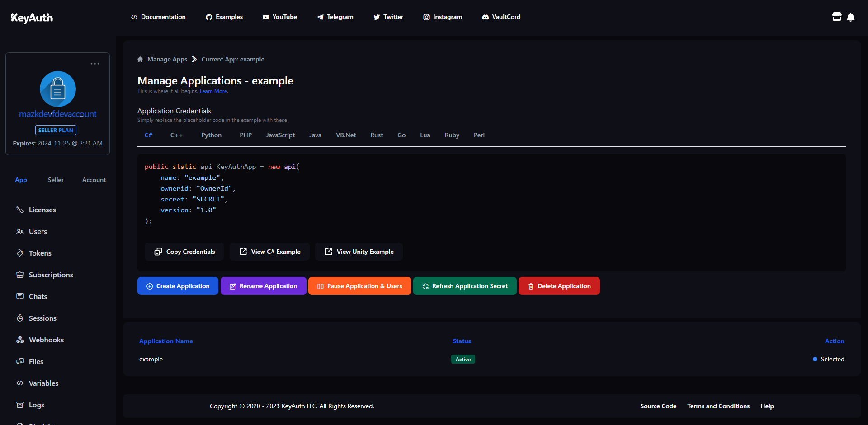Open the store icon in header
The image size is (868, 425).
[x=836, y=17]
